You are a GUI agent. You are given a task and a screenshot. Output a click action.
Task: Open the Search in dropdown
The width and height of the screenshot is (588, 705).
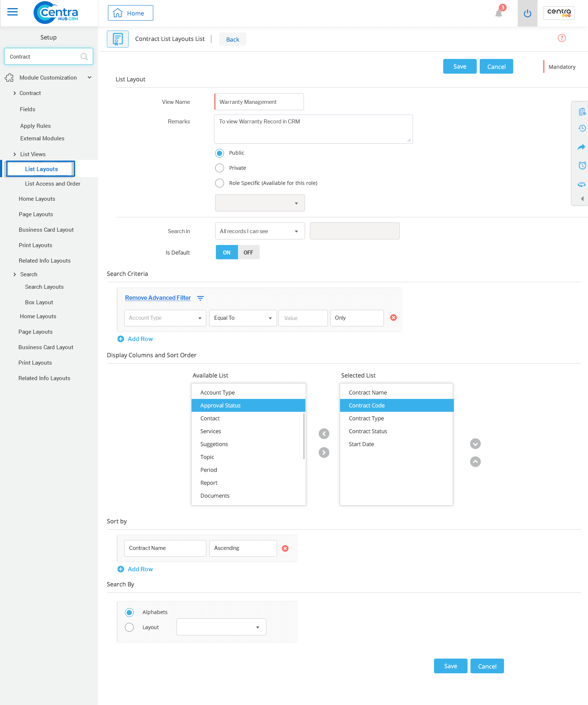260,231
